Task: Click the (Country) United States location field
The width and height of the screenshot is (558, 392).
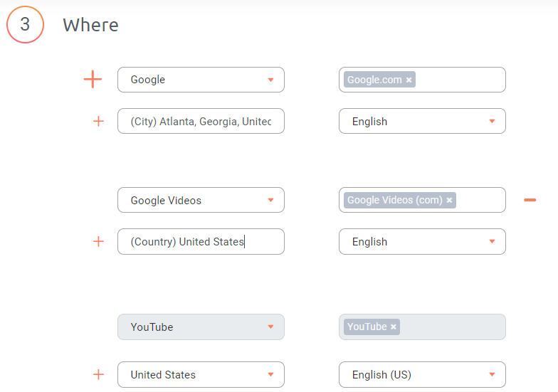Action: [201, 242]
